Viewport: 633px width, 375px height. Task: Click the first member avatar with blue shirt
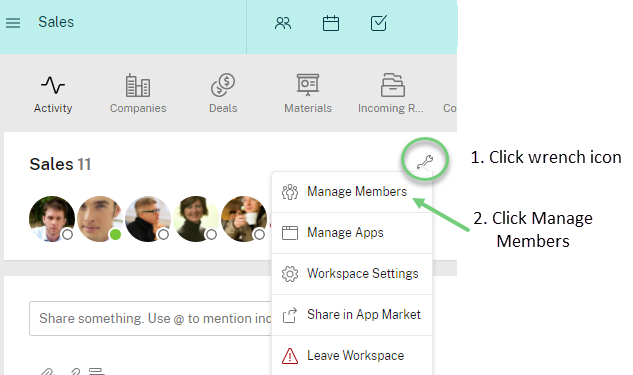[52, 219]
